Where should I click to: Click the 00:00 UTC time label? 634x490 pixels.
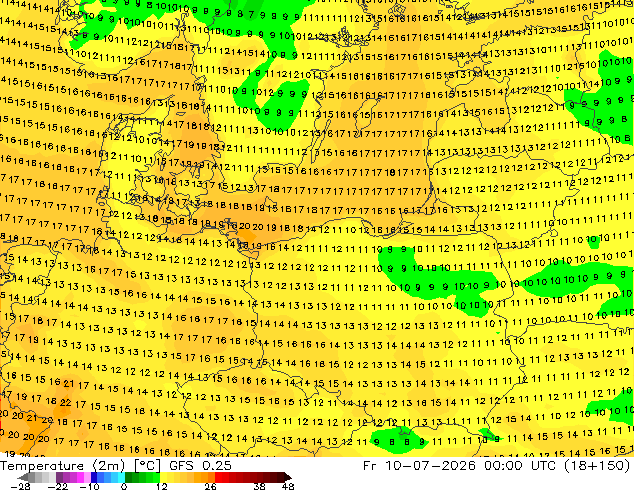point(518,466)
